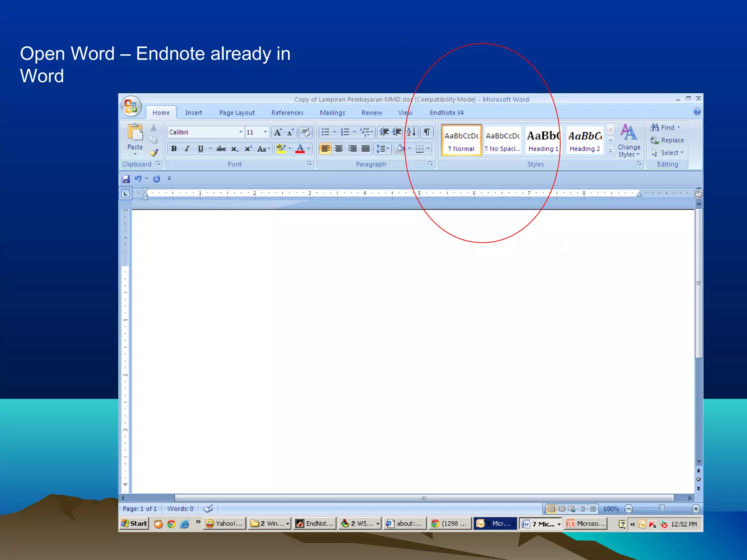Click the Grow Font icon

click(x=278, y=132)
